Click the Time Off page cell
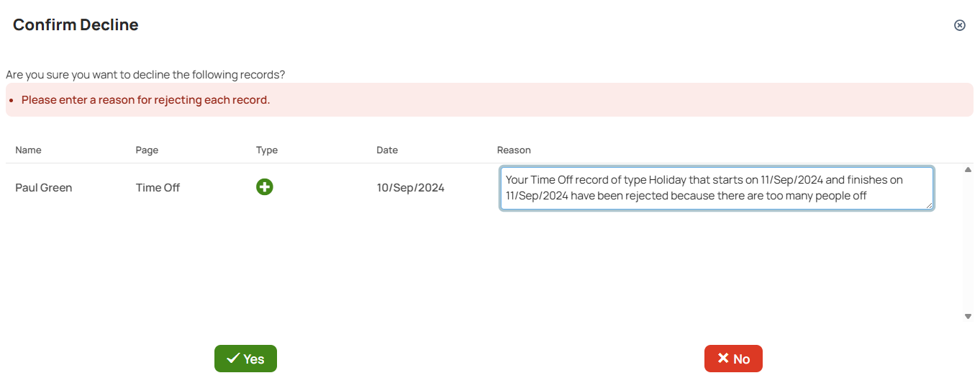Image resolution: width=980 pixels, height=378 pixels. (158, 188)
